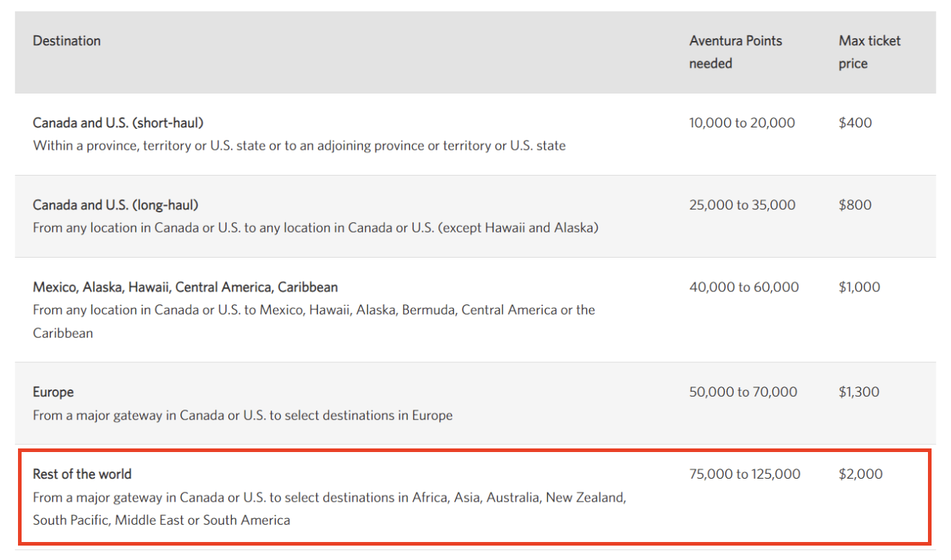Click the 25,000 to 35,000 points value
Image resolution: width=951 pixels, height=560 pixels.
[742, 205]
